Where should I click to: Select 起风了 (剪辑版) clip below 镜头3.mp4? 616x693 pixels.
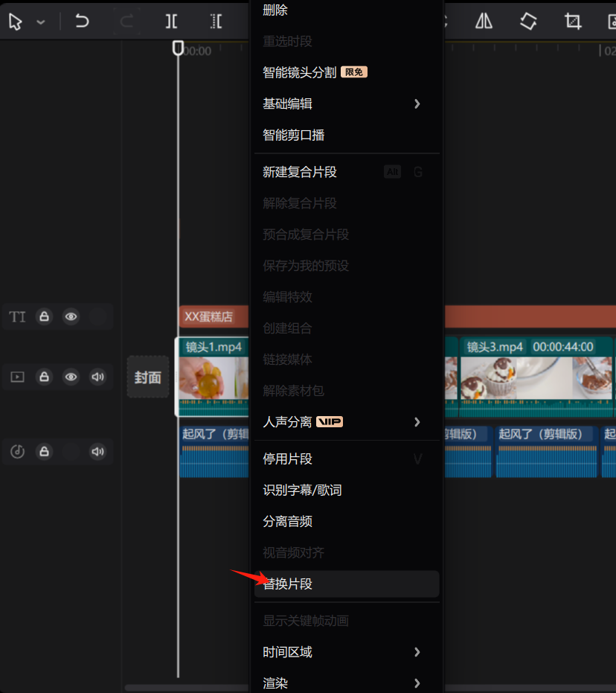546,452
